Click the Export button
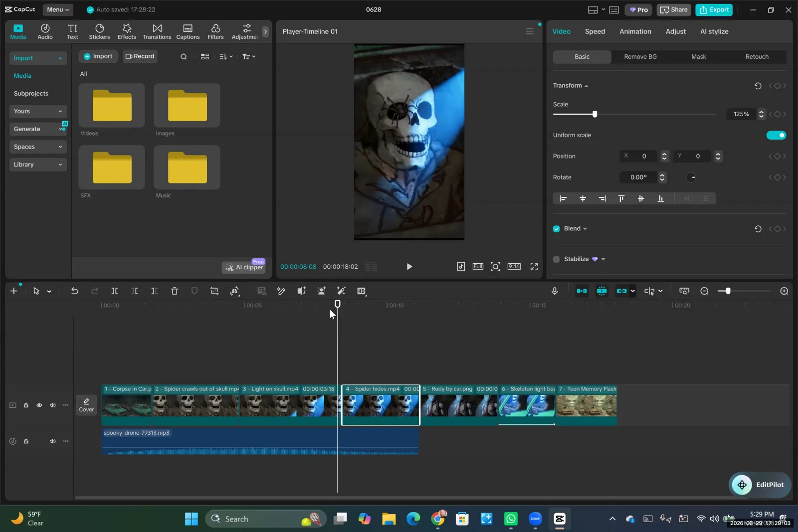The width and height of the screenshot is (798, 532). 714,10
